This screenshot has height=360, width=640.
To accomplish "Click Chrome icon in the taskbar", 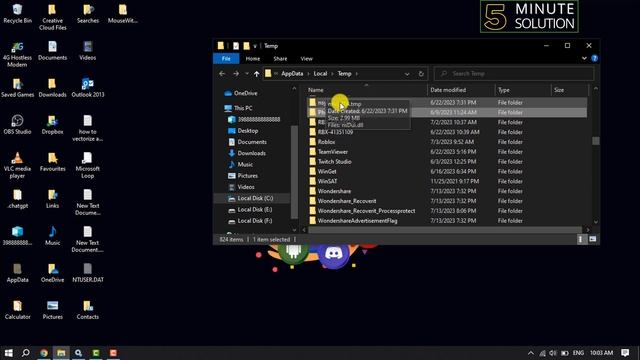I will pyautogui.click(x=44, y=353).
